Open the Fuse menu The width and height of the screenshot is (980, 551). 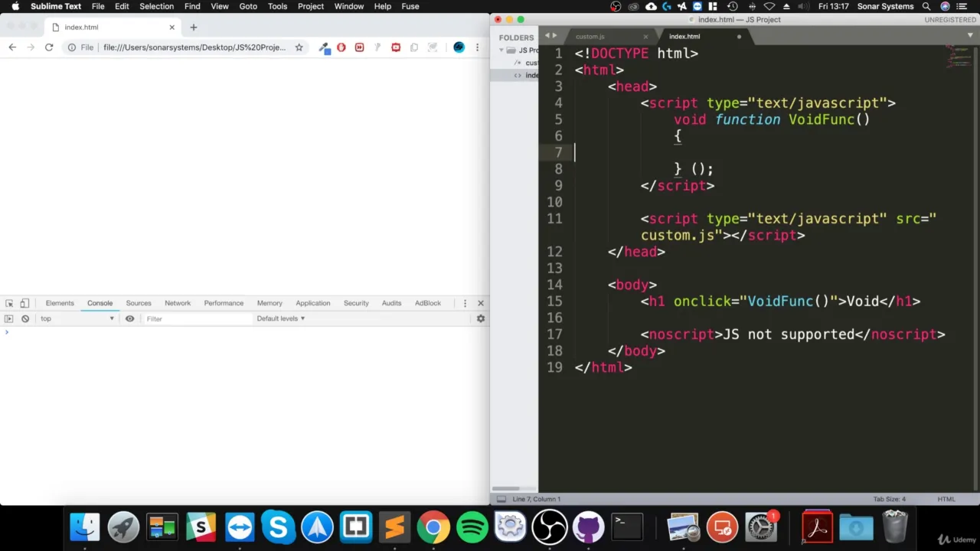coord(410,6)
